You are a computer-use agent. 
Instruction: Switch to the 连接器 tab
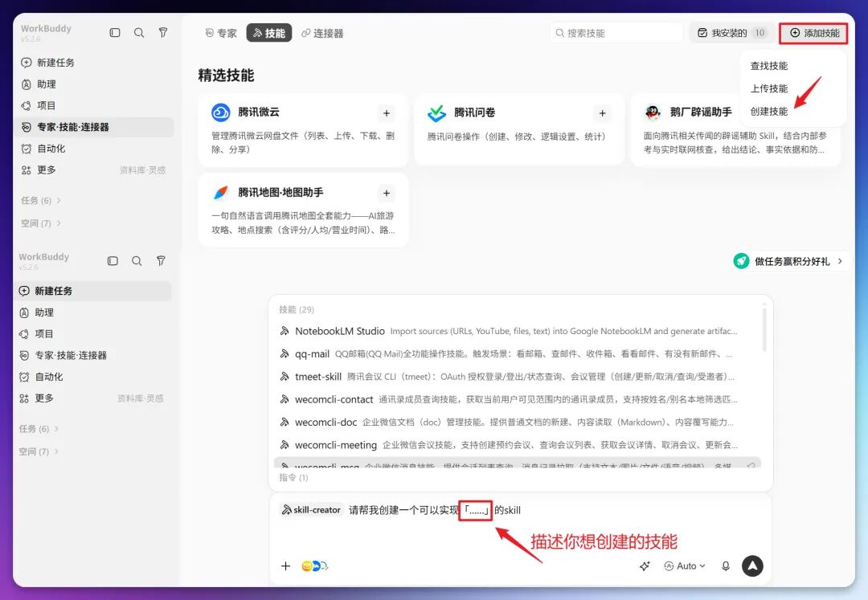pyautogui.click(x=323, y=33)
